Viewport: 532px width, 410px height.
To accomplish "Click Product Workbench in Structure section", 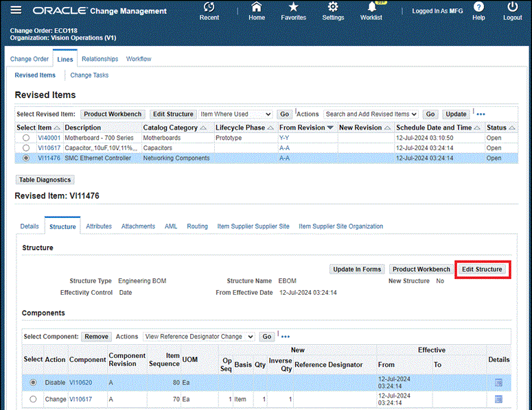I will pyautogui.click(x=421, y=269).
